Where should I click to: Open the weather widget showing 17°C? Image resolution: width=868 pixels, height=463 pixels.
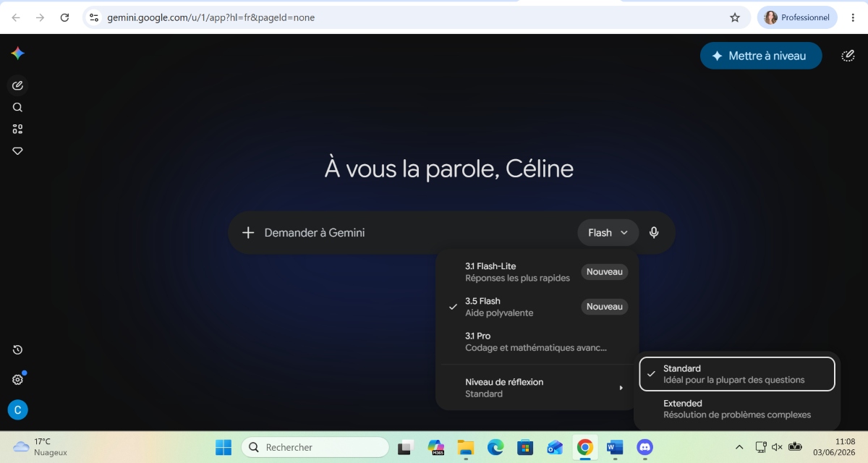point(41,447)
